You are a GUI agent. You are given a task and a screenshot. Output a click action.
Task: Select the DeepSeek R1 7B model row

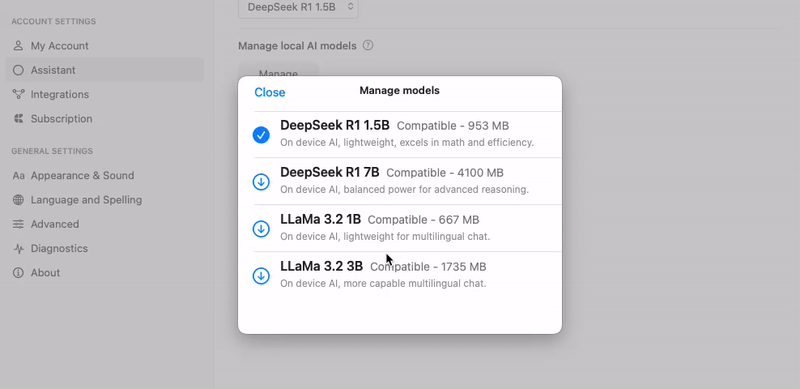407,181
